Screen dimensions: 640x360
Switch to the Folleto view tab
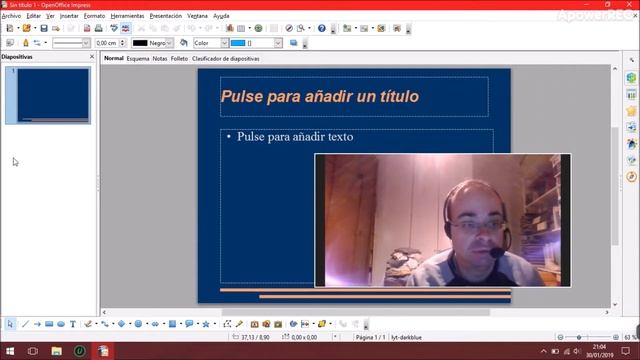(x=179, y=59)
